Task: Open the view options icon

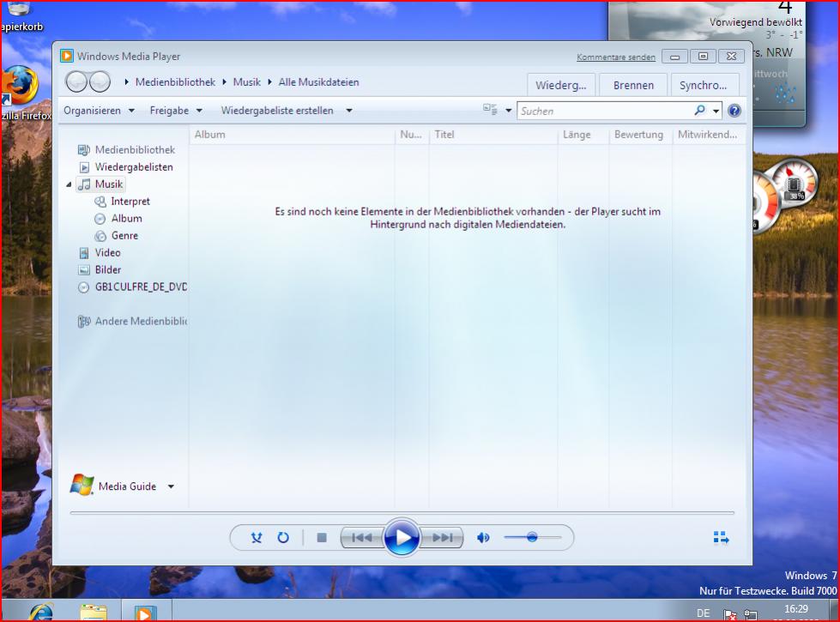Action: coord(490,110)
